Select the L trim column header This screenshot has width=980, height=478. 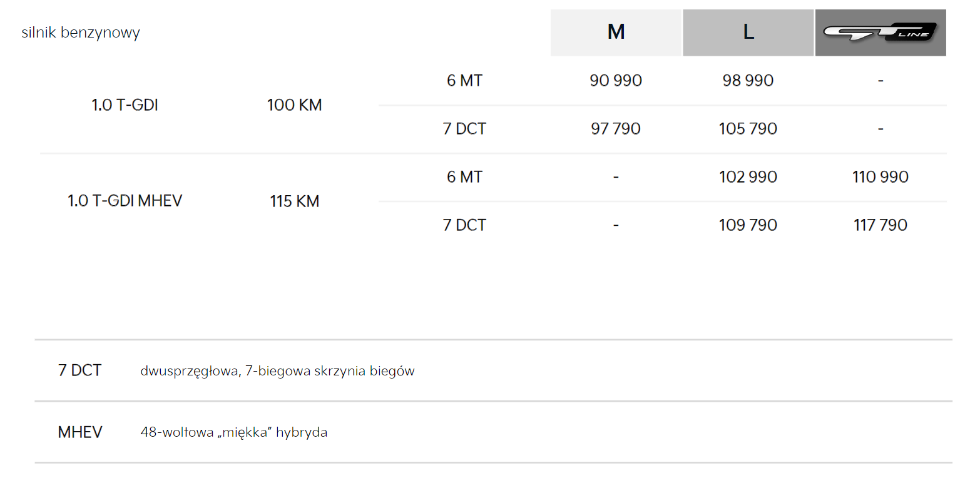tap(748, 33)
